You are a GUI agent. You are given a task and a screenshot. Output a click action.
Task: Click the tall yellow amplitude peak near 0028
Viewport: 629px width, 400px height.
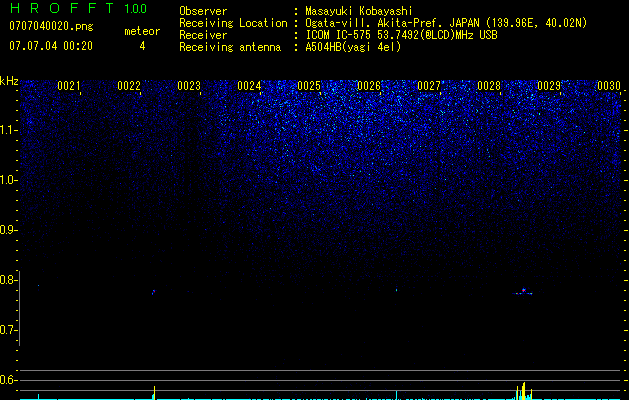(x=523, y=390)
